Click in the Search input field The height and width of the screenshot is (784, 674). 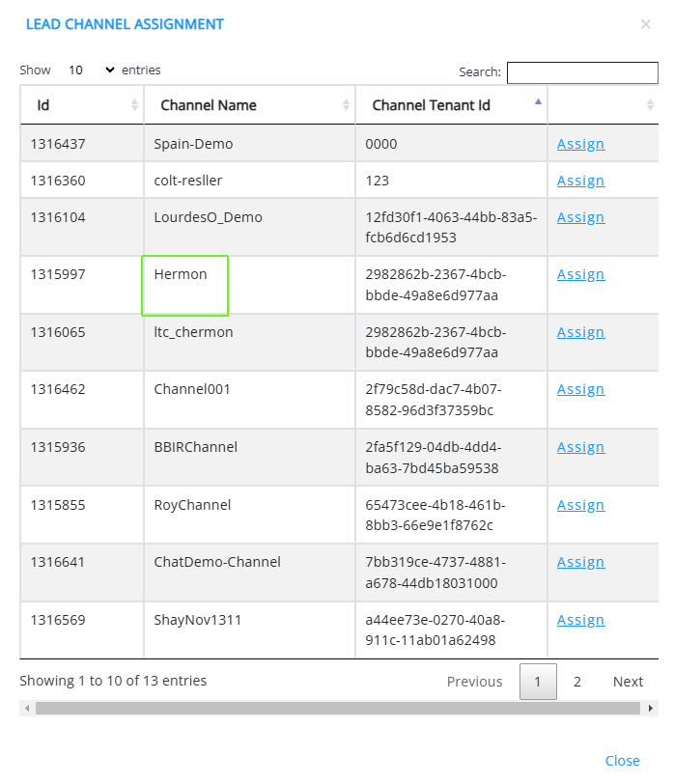coord(581,72)
